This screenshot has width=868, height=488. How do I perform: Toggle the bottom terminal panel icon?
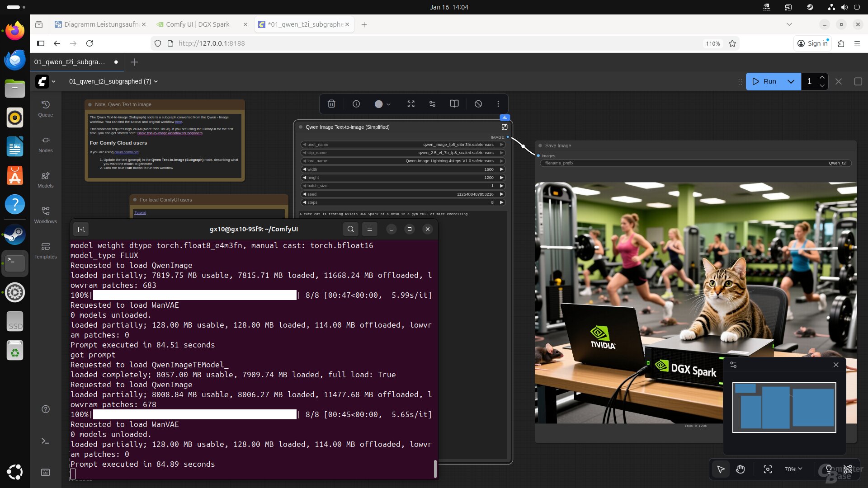pyautogui.click(x=45, y=441)
